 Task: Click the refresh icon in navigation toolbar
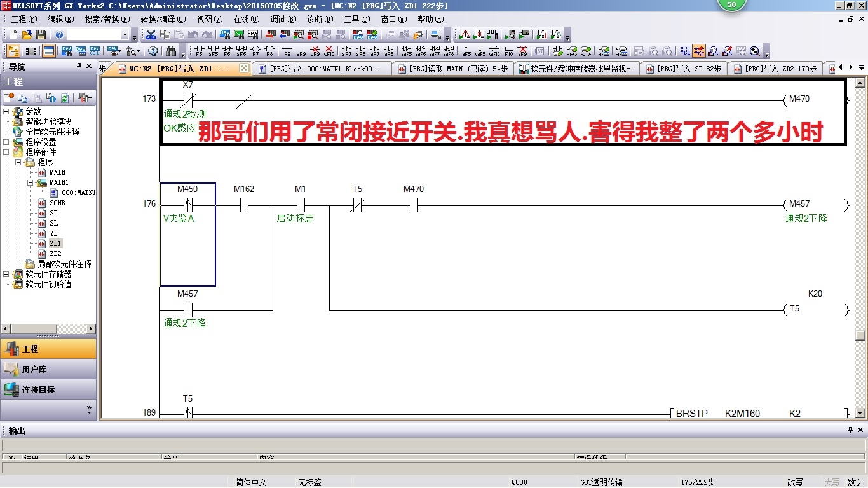point(65,98)
